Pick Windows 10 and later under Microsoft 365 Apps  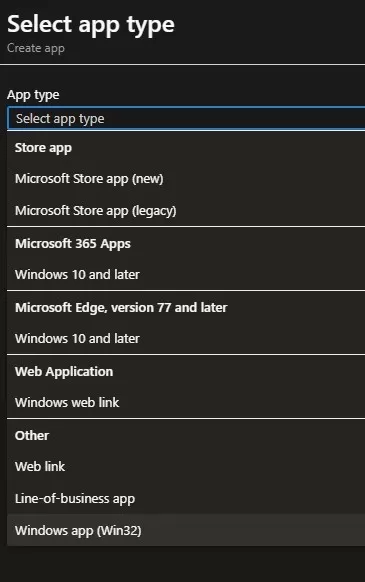click(186, 275)
